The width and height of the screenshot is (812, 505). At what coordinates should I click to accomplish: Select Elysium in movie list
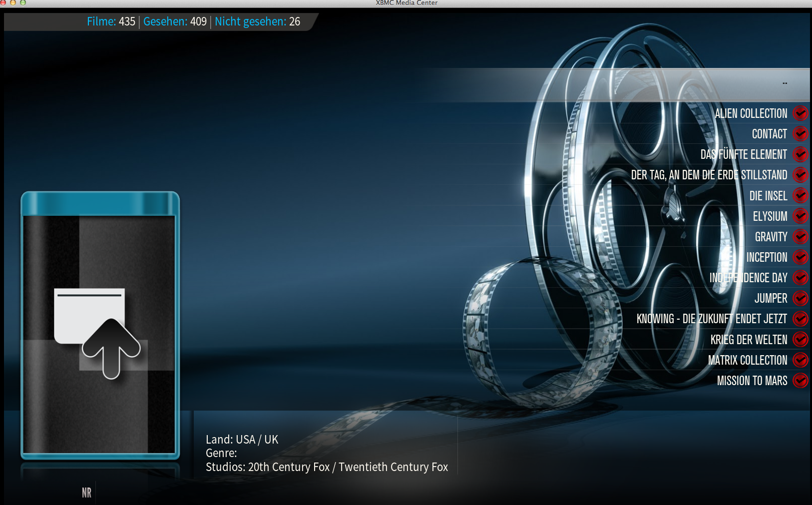(x=770, y=216)
